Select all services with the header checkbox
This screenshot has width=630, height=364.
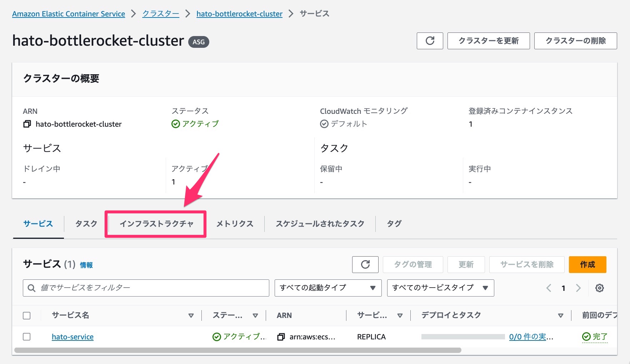click(27, 315)
